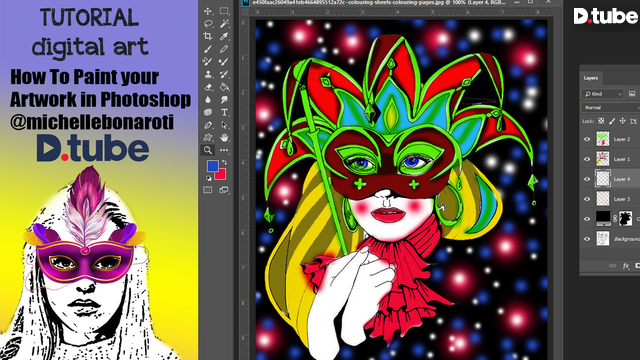640x360 pixels.
Task: Select the Blur tool
Action: point(208,100)
